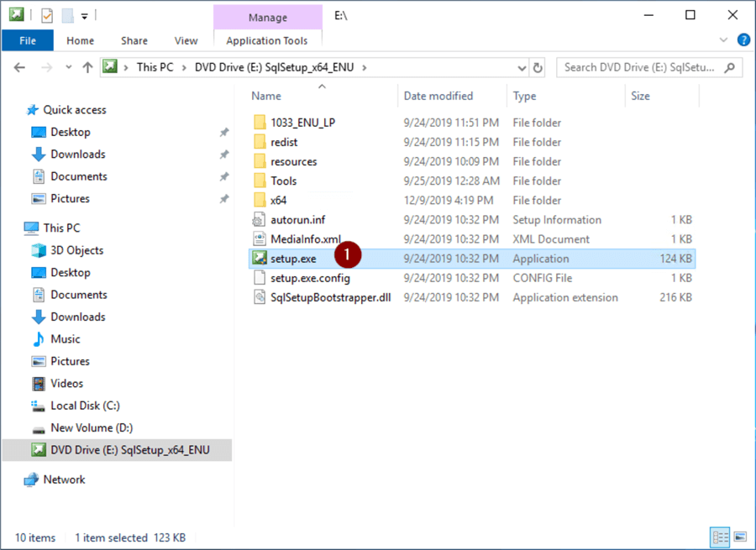This screenshot has width=756, height=550.
Task: Select This PC in navigation pane
Action: (61, 228)
